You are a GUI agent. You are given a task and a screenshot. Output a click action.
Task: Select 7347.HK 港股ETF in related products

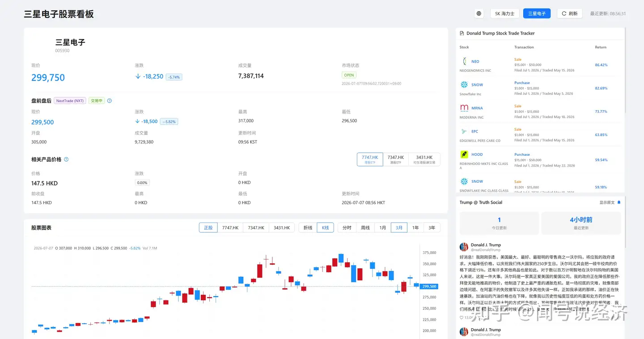pyautogui.click(x=396, y=159)
